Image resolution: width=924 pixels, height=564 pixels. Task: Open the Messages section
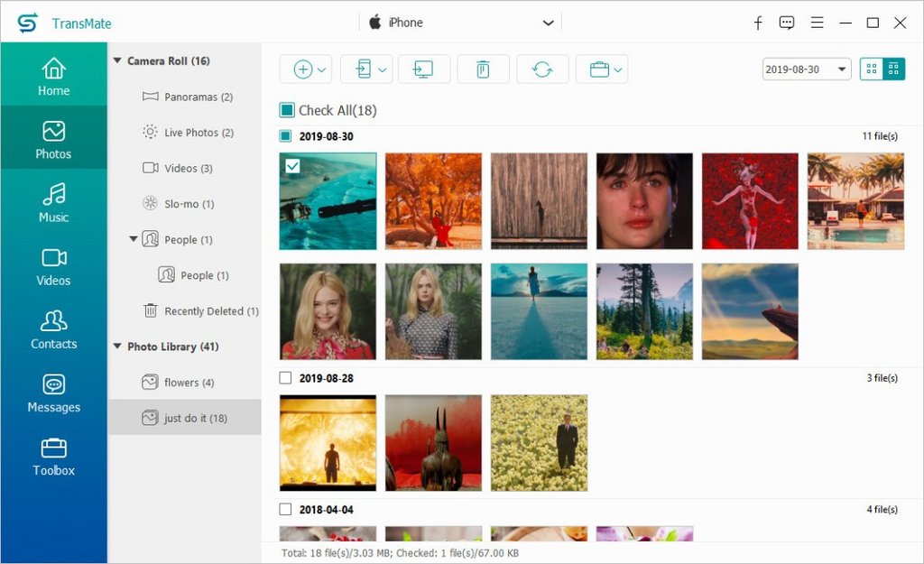coord(53,393)
